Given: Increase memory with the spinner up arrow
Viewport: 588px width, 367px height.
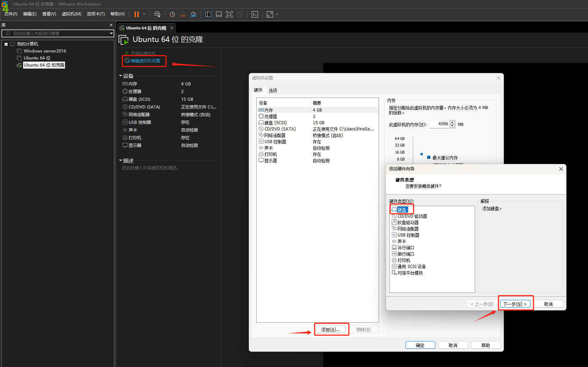Looking at the screenshot, I should coord(452,122).
